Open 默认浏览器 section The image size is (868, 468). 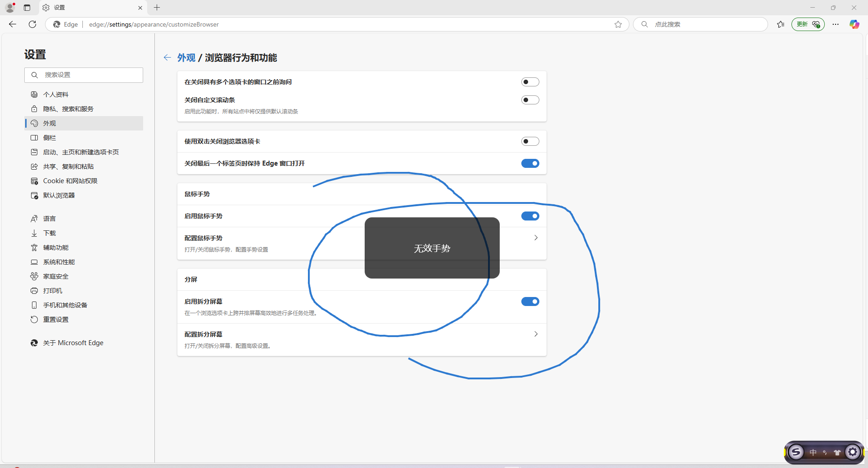84,195
